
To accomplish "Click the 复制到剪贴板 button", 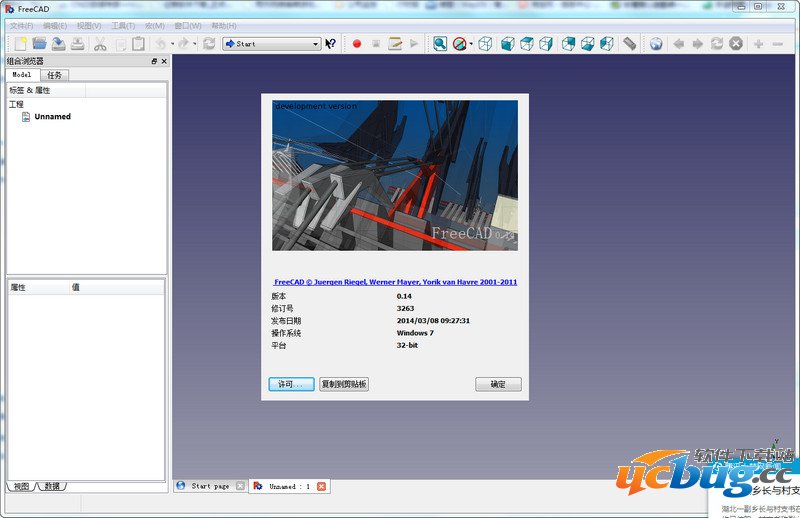I will point(344,384).
